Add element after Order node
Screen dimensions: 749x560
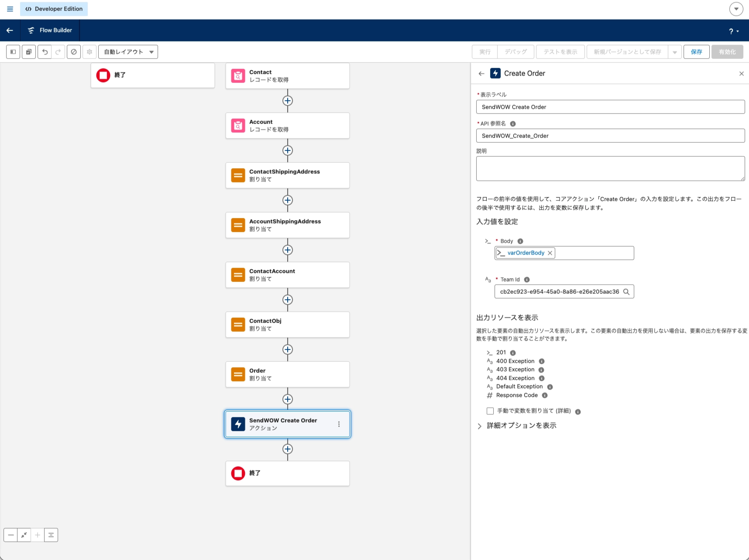pyautogui.click(x=287, y=399)
